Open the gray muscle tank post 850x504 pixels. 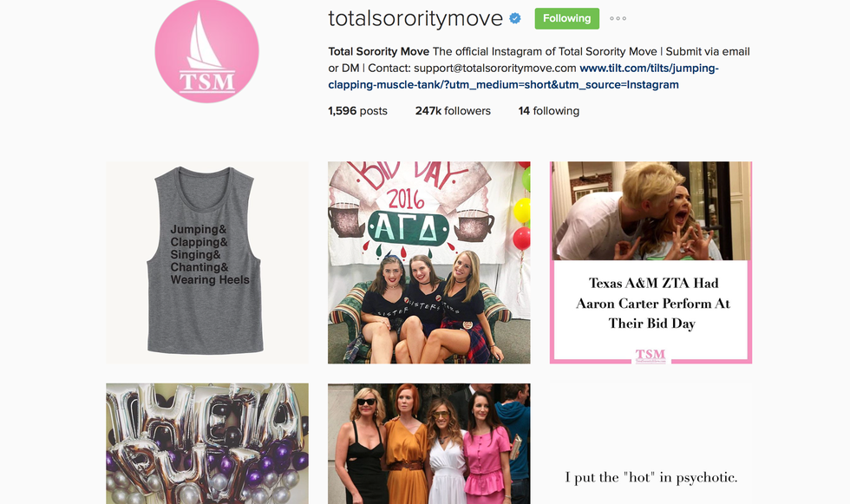point(207,262)
